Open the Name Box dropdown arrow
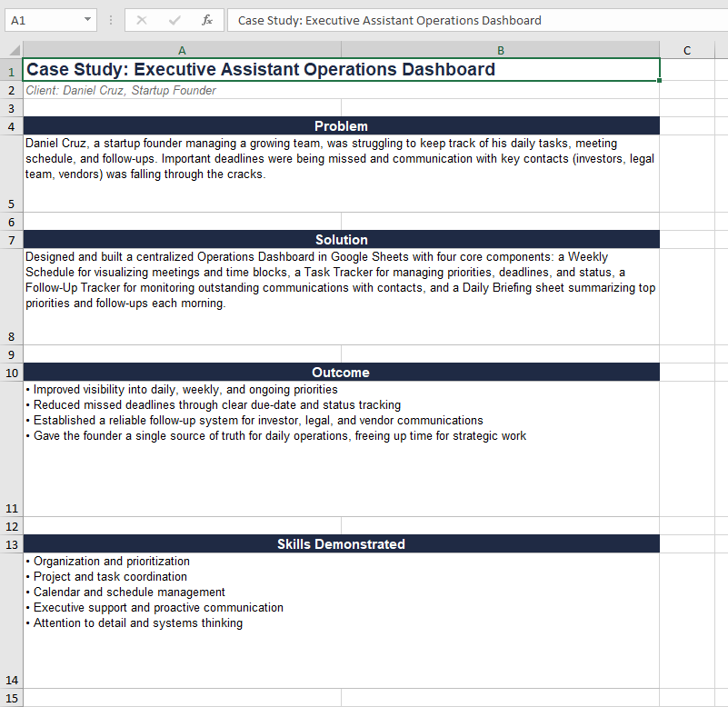Image resolution: width=728 pixels, height=707 pixels. (87, 19)
